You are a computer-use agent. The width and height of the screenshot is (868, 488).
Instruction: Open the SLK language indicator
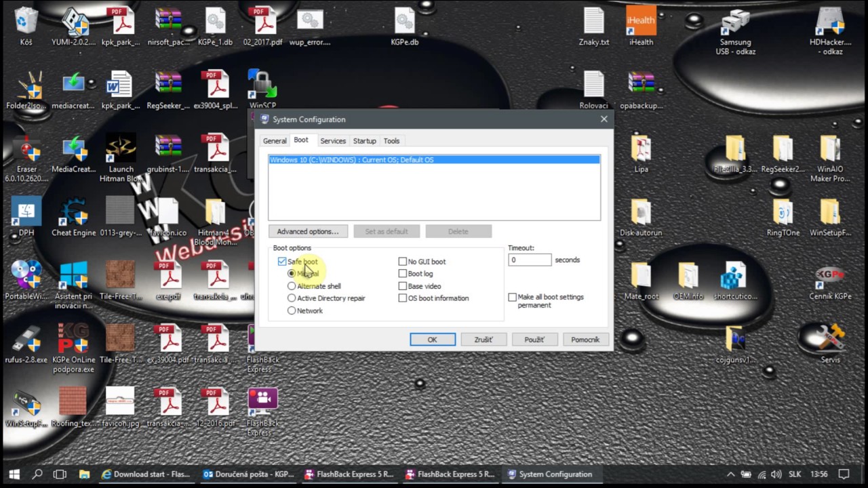(795, 474)
